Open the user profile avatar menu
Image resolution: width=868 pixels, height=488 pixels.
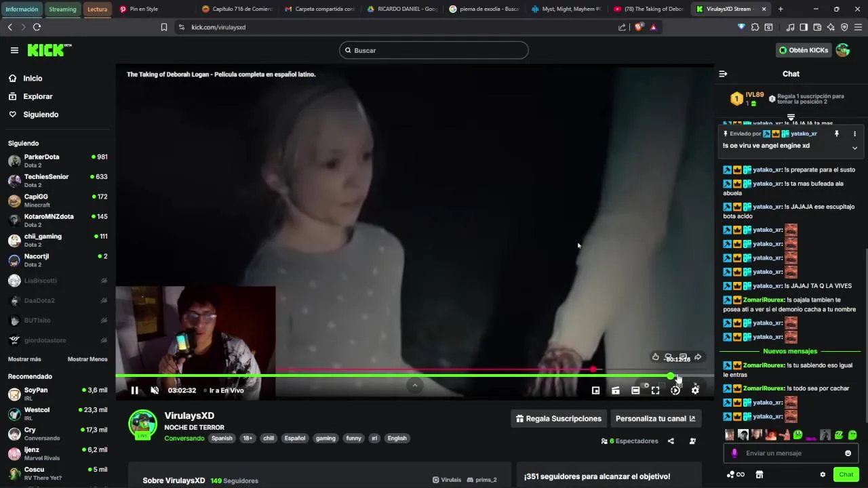[843, 50]
